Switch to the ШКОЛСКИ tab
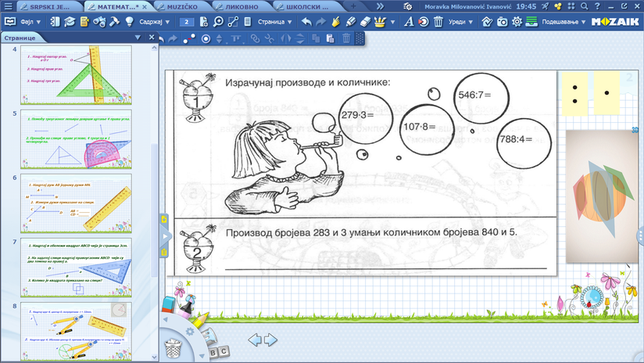Image resolution: width=644 pixels, height=363 pixels. (307, 7)
